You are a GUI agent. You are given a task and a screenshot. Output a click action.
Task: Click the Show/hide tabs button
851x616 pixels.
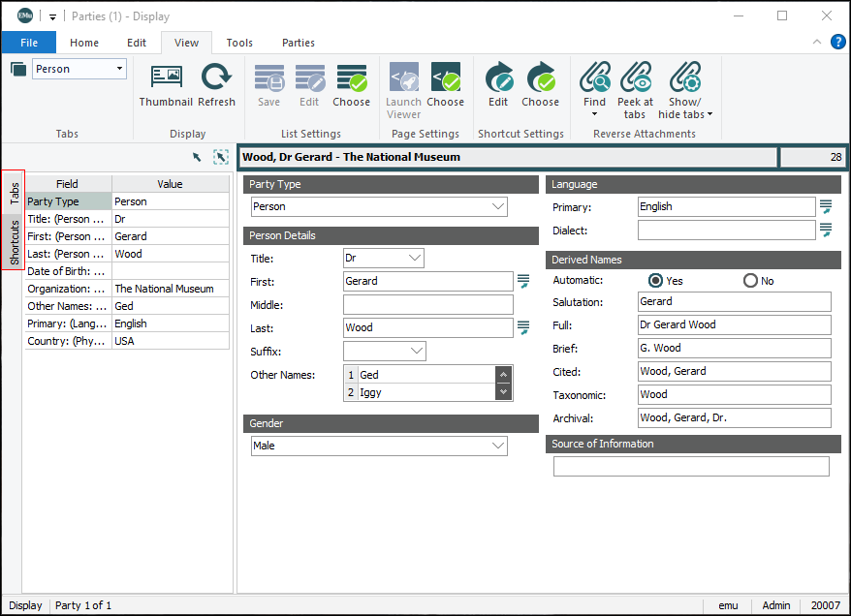[685, 89]
